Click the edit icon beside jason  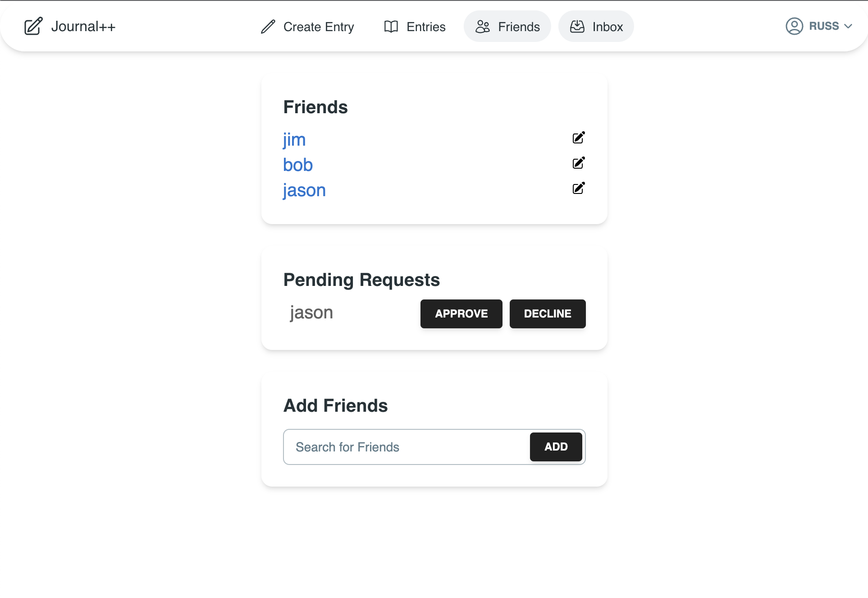[579, 188]
